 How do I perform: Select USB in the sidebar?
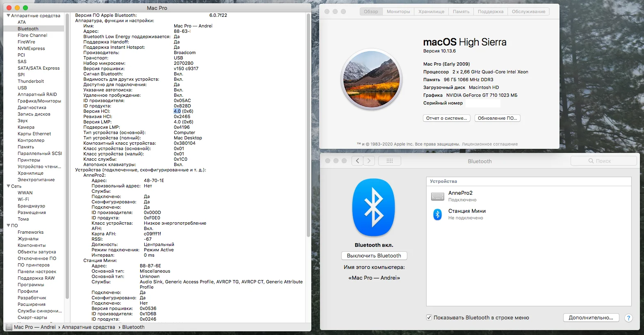click(x=22, y=88)
